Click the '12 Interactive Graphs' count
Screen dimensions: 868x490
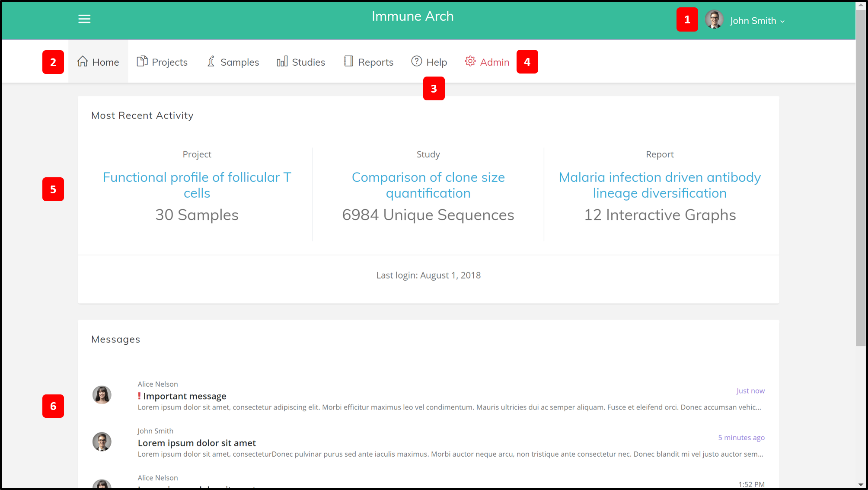click(660, 215)
